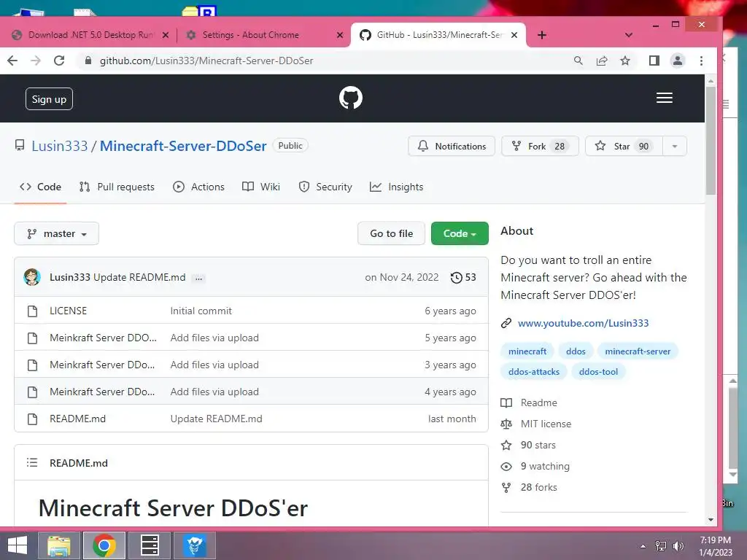Open the www.youtube.com/Lusin333 link
The width and height of the screenshot is (747, 560).
coord(583,323)
